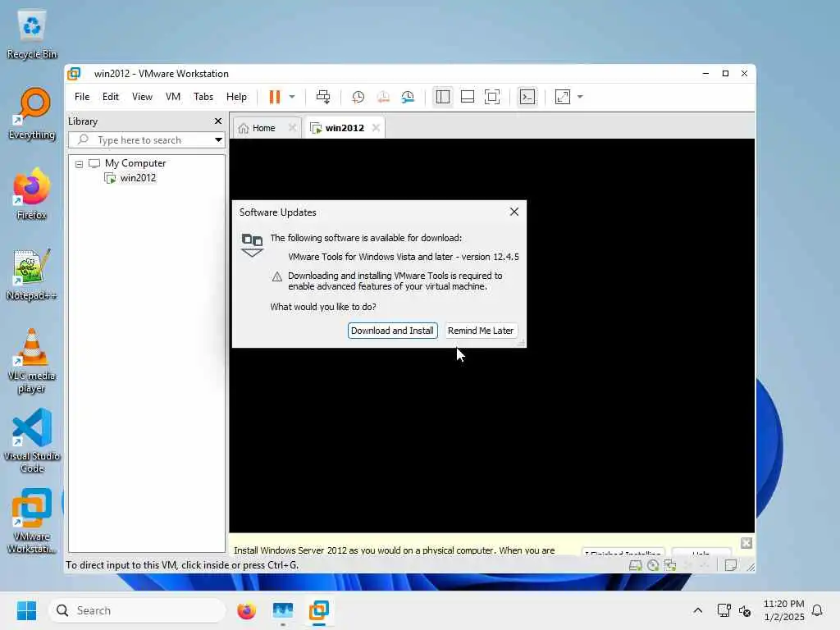Open the notifications bell icon
The height and width of the screenshot is (630, 840).
817,610
